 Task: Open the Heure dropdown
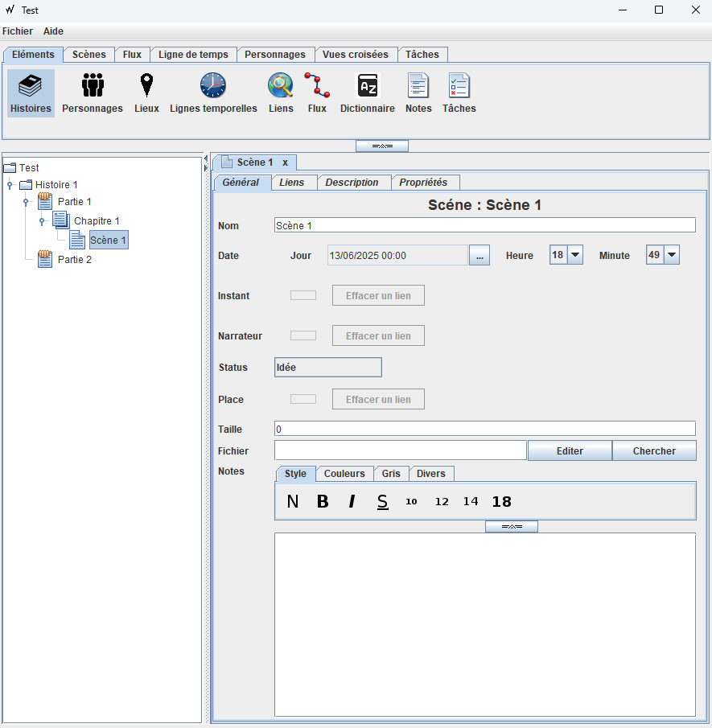[x=576, y=254]
